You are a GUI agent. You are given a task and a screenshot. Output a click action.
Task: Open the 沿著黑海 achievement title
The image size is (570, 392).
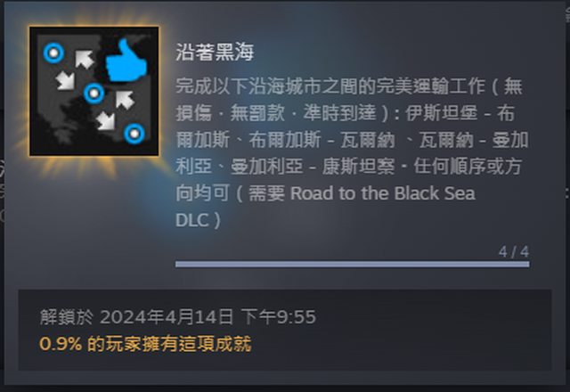[x=215, y=52]
